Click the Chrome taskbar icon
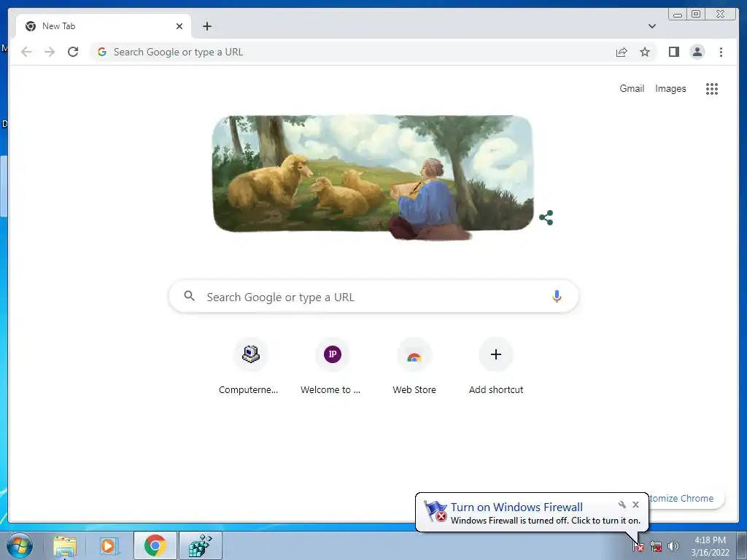Viewport: 747px width, 560px height. tap(155, 545)
